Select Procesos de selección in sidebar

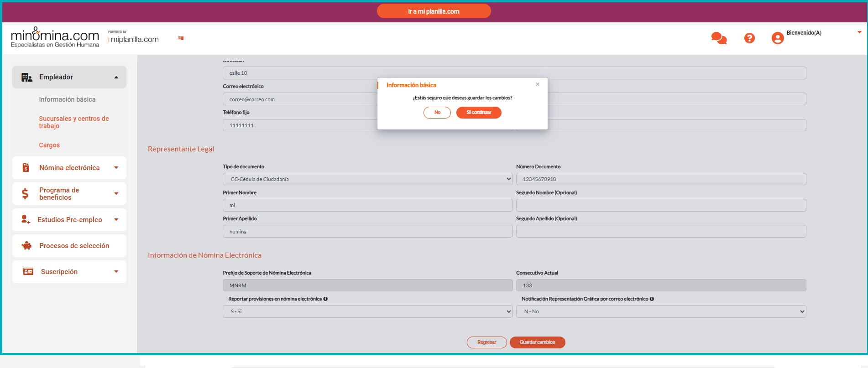[74, 246]
